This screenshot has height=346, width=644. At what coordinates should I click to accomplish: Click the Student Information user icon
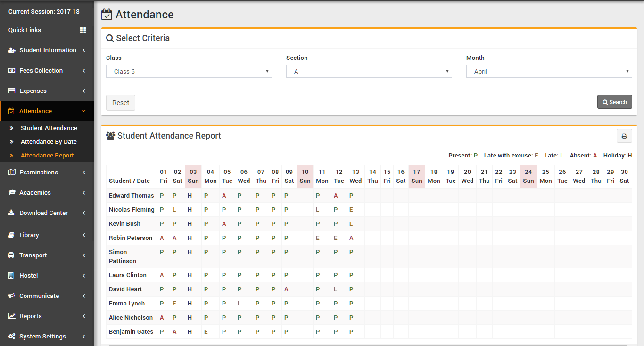tap(12, 50)
